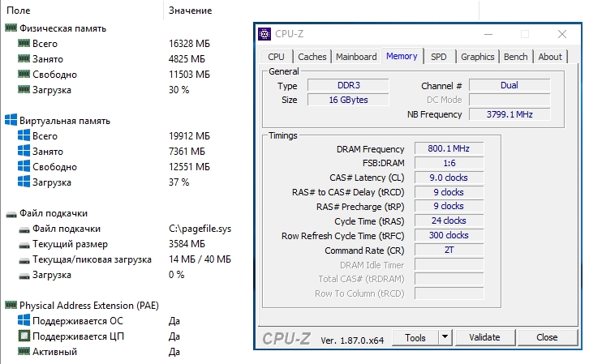Click Command Rate field showing 2T
589x364 pixels.
(449, 250)
